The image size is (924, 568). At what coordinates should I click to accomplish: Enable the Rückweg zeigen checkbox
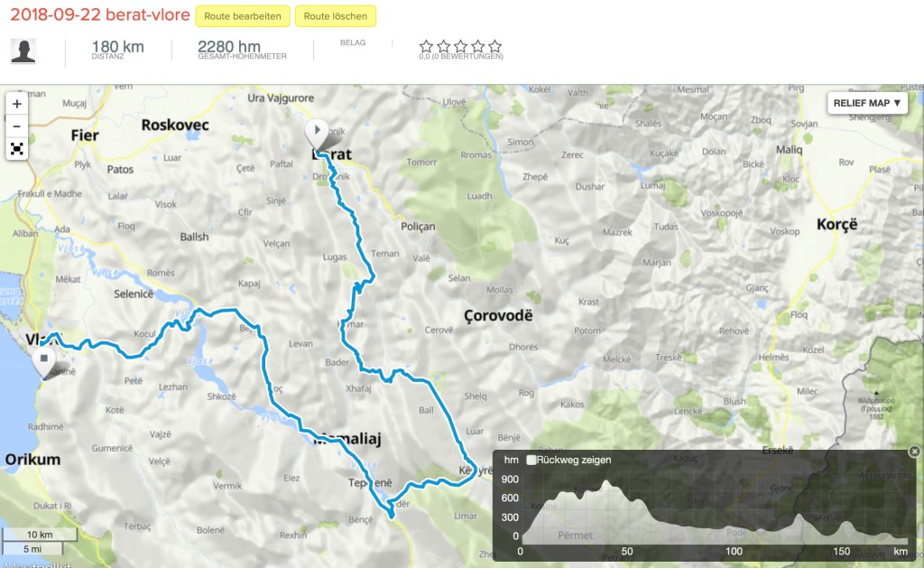tap(531, 460)
